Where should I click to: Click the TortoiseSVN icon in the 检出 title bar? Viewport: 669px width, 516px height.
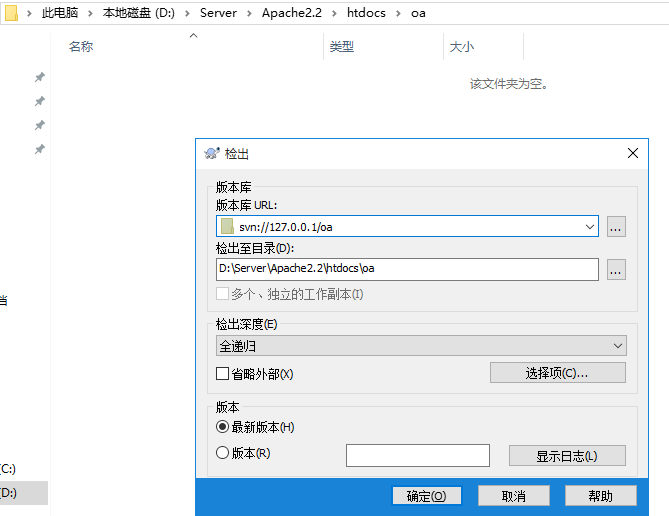211,154
